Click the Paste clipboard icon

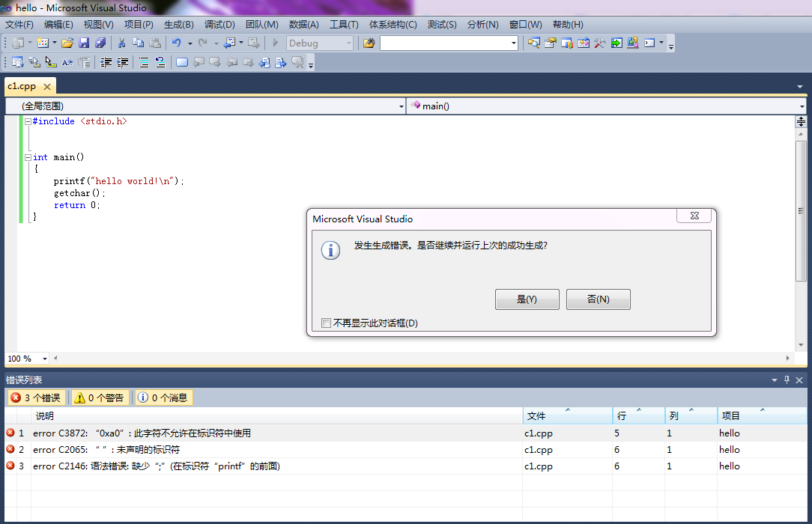point(155,43)
